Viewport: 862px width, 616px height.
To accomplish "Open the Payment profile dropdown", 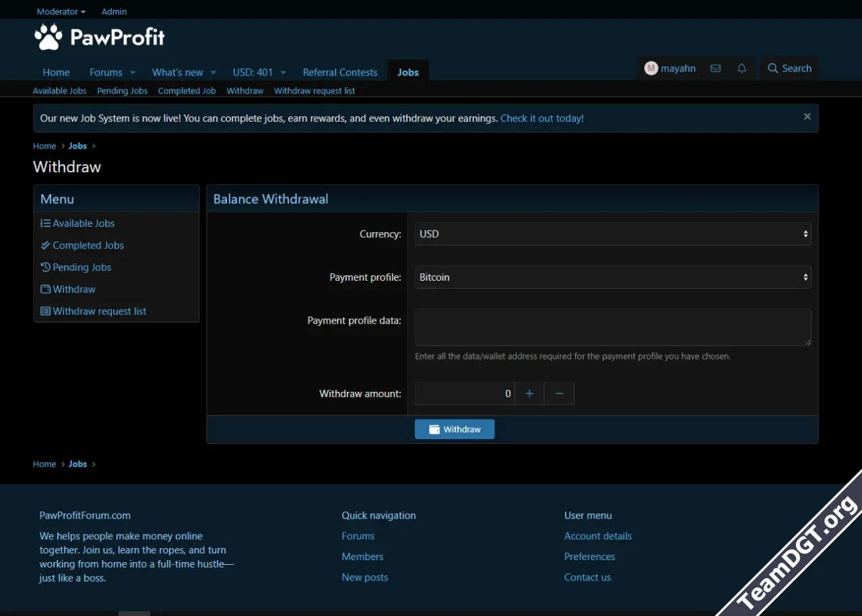I will pos(612,277).
